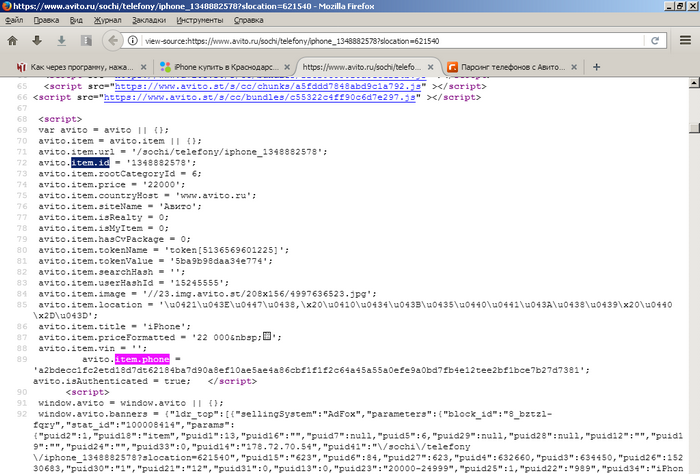The height and width of the screenshot is (474, 700).
Task: Open the Downloads panel arrow icon
Action: point(61,41)
